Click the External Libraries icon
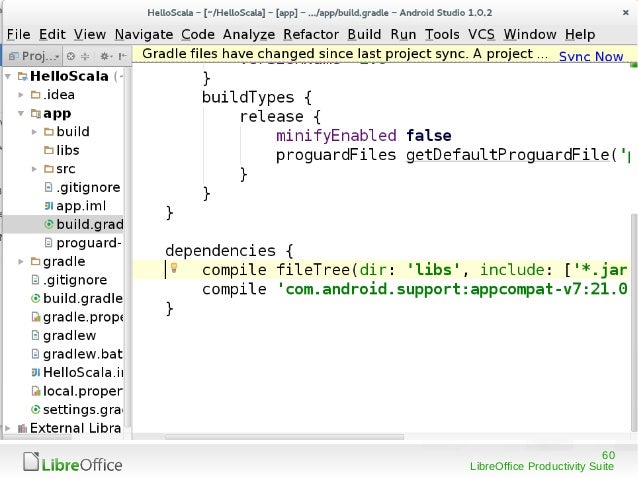The image size is (638, 479). click(x=22, y=428)
